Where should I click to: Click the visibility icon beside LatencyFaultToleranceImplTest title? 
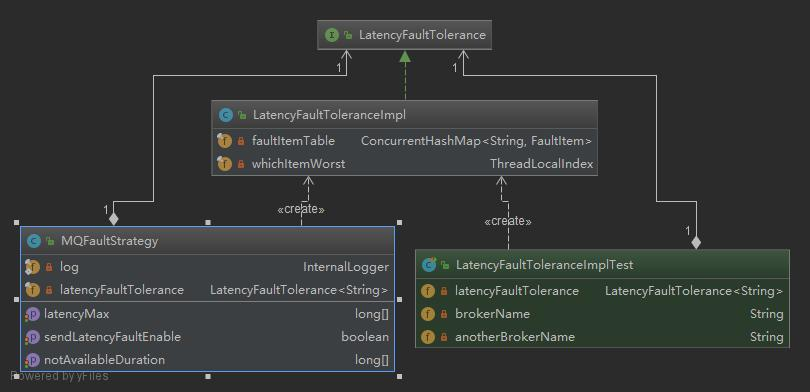445,265
